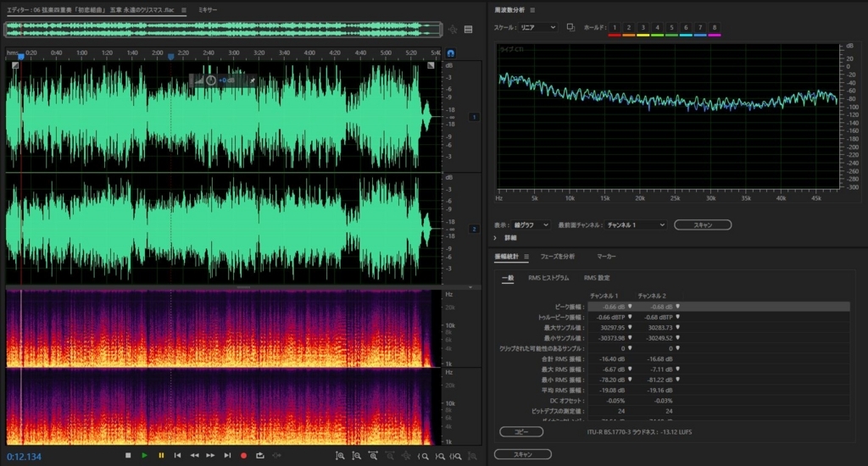Toggle hold button 3 (yellow)
The width and height of the screenshot is (868, 466).
(x=643, y=28)
